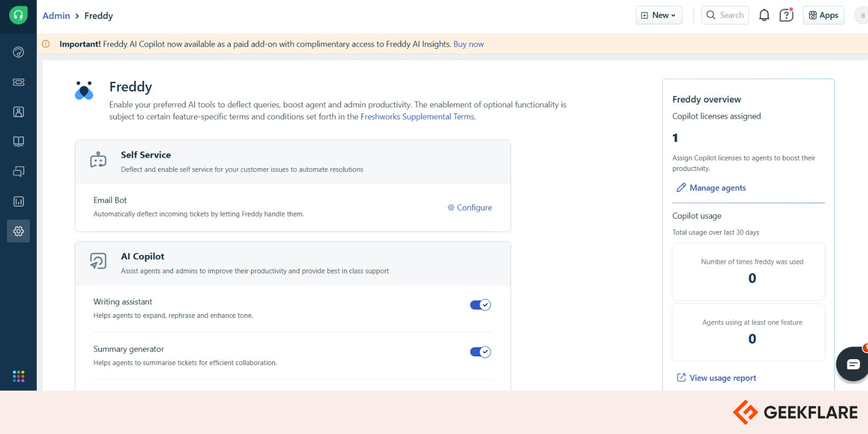
Task: Click the Writing assistant label
Action: 123,302
